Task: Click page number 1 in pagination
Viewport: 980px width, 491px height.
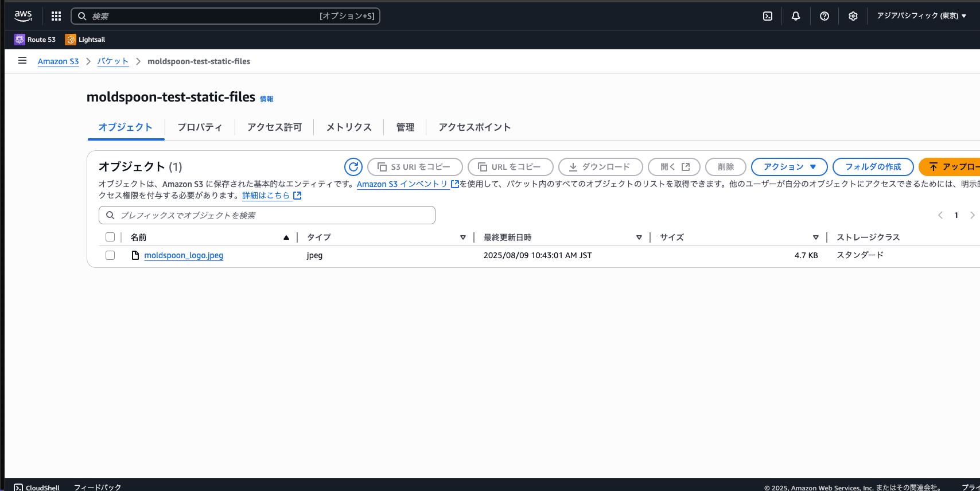Action: pos(956,215)
